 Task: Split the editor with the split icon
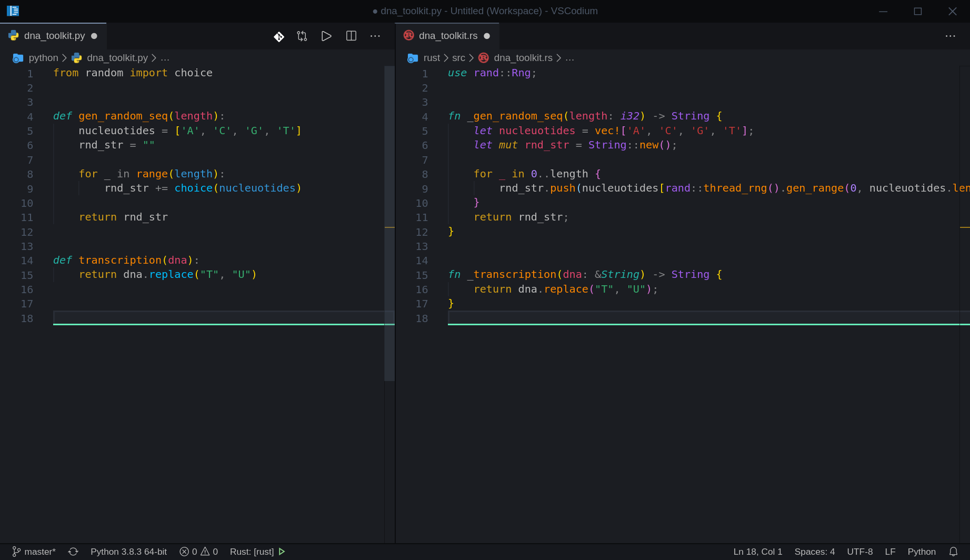(x=351, y=36)
